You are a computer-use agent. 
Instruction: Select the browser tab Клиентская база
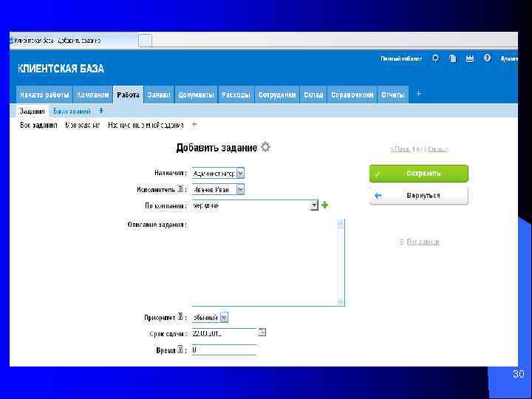click(73, 41)
